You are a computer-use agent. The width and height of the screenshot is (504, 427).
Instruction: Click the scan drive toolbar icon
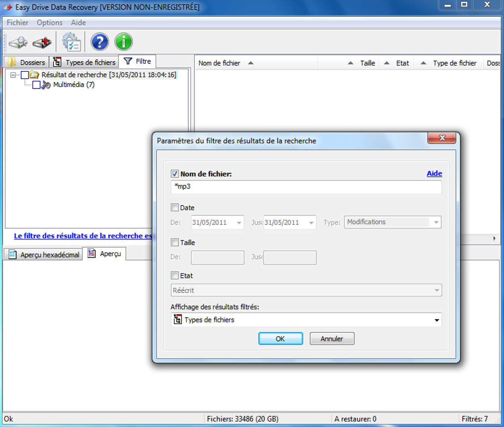pyautogui.click(x=18, y=42)
